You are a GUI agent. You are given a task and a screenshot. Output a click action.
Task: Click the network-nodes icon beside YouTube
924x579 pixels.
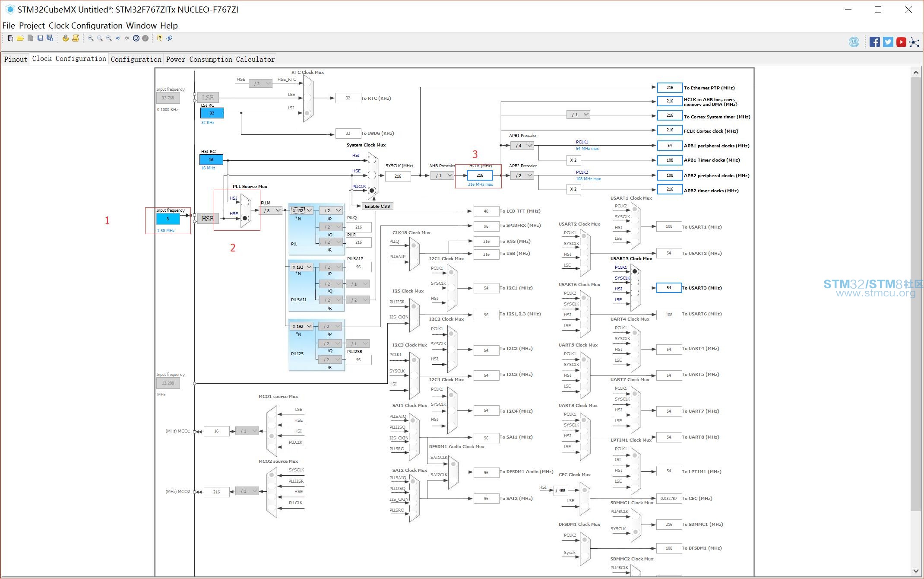click(914, 42)
